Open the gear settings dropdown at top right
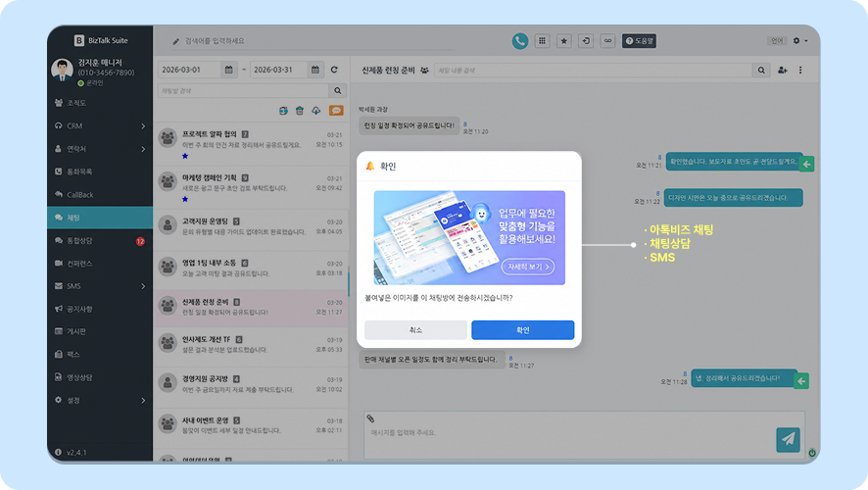The height and width of the screenshot is (490, 868). 799,41
